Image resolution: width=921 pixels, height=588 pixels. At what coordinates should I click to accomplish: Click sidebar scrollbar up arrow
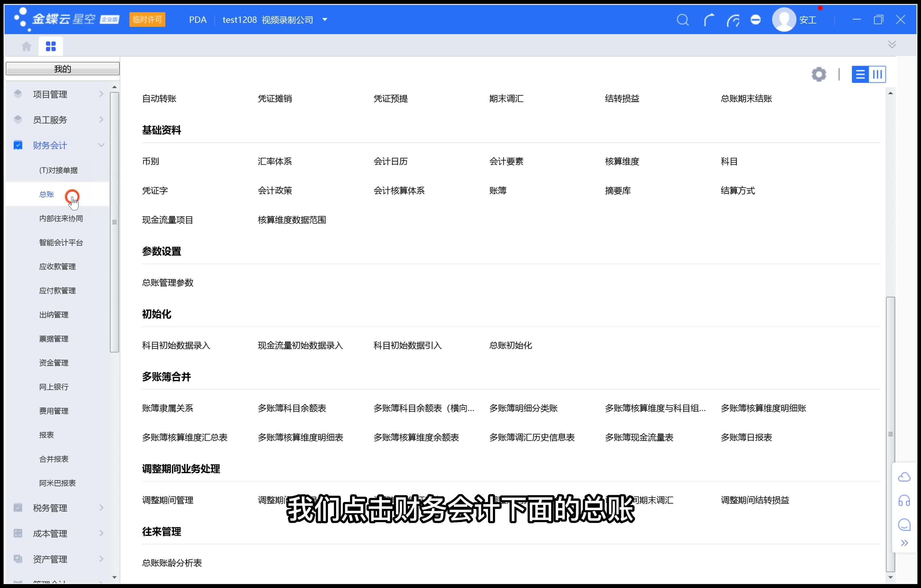pos(114,87)
